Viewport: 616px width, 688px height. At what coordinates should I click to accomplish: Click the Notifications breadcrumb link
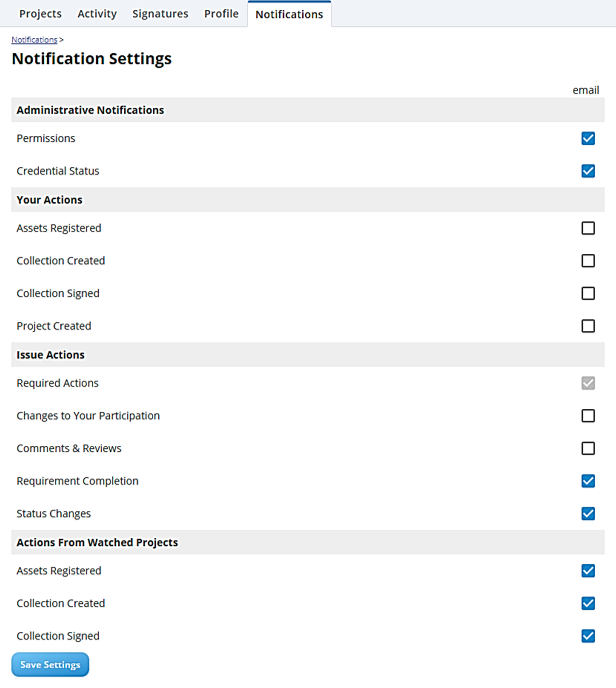click(x=34, y=40)
